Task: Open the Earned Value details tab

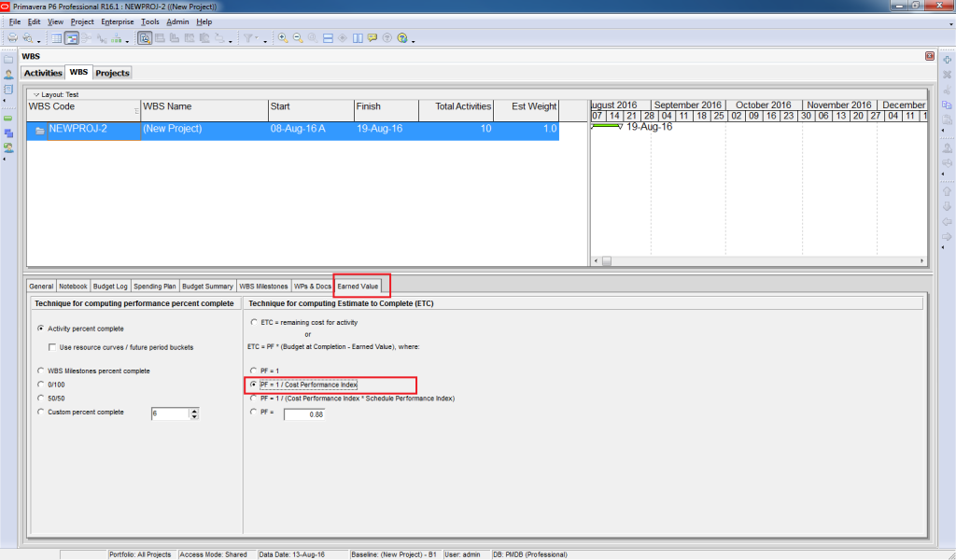Action: coord(358,286)
